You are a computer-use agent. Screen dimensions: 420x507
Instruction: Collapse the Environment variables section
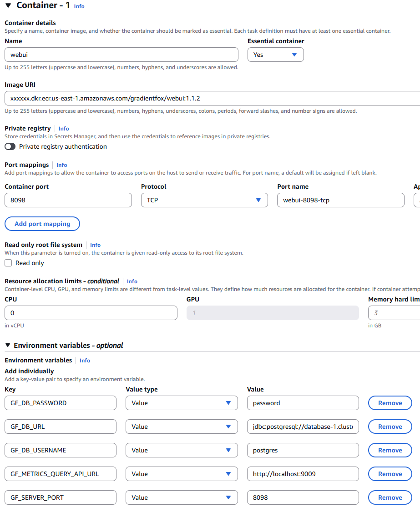coord(8,346)
